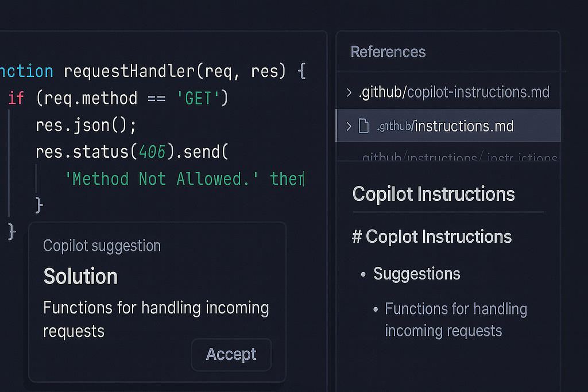
Task: Place cursor on requestHandler function name
Action: (x=129, y=71)
